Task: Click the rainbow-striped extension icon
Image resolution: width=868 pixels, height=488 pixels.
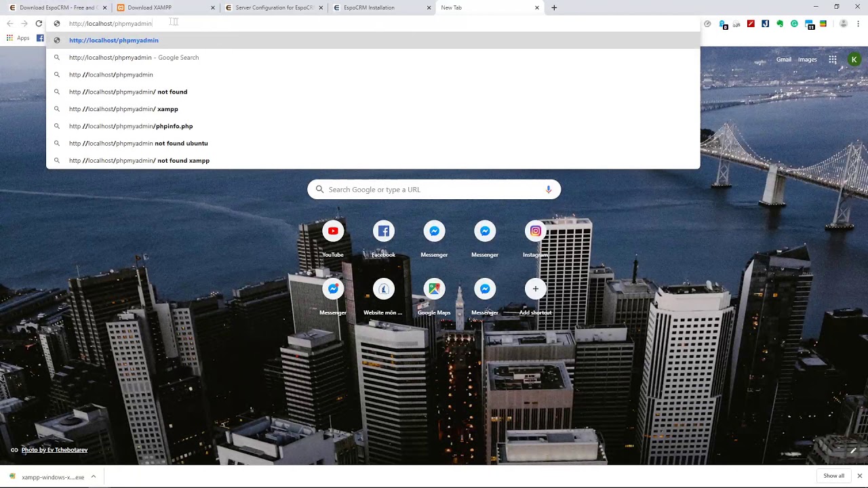Action: [823, 24]
